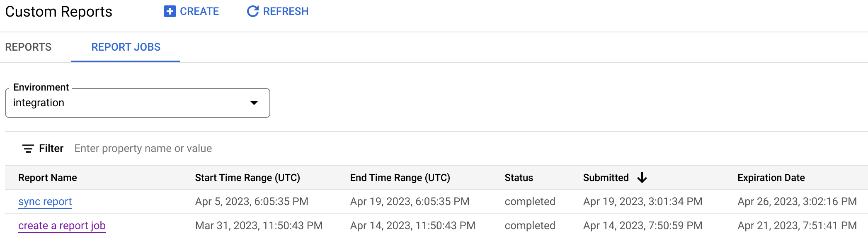This screenshot has width=868, height=235.
Task: Sort by Submitted column header
Action: coord(606,178)
